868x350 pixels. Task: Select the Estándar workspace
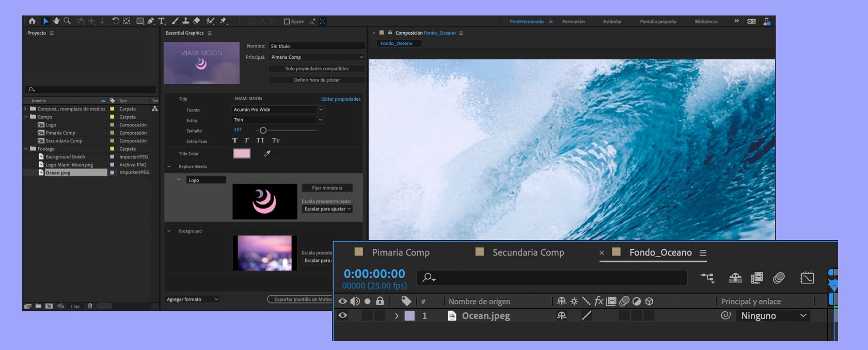click(612, 22)
